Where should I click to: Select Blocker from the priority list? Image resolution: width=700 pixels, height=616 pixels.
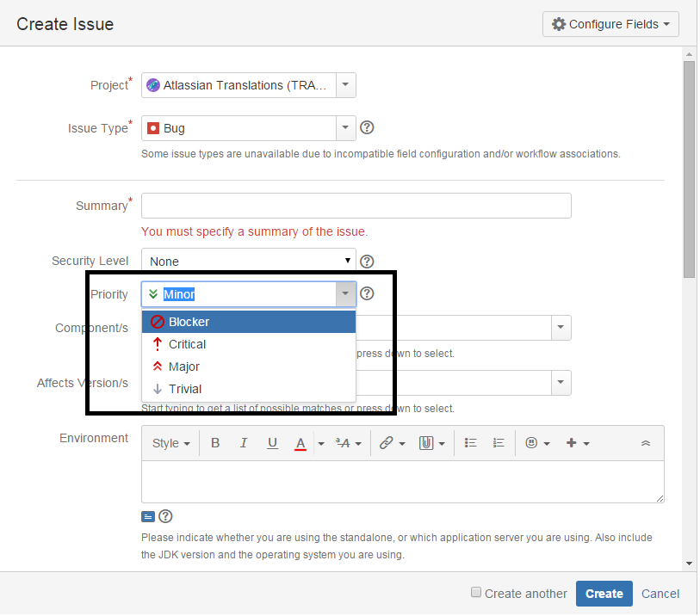[x=189, y=322]
